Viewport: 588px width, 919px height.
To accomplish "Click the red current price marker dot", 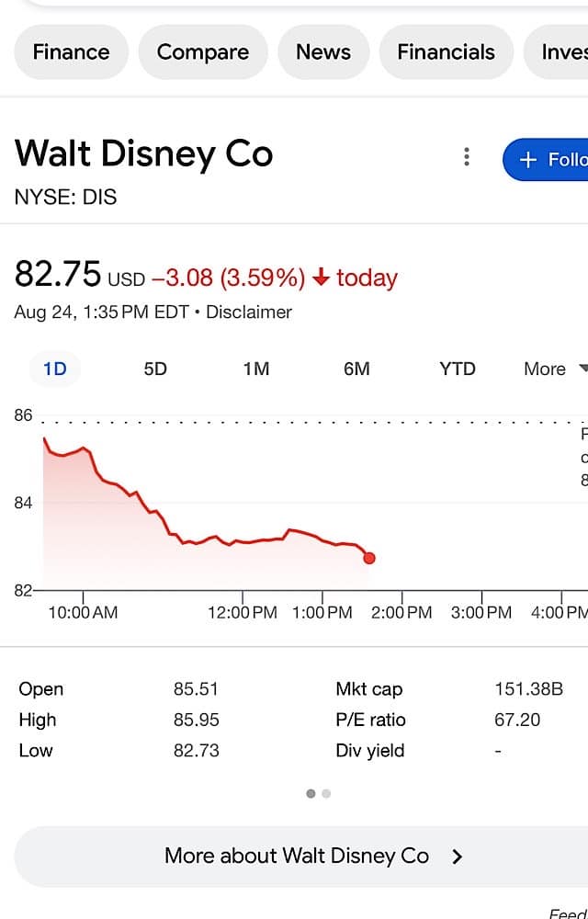I will pyautogui.click(x=369, y=558).
